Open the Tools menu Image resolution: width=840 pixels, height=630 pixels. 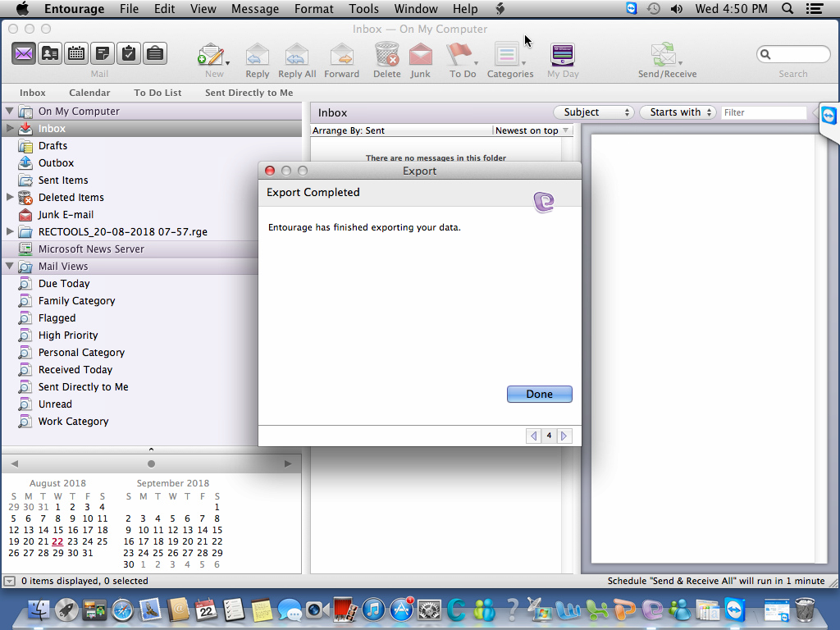coord(363,8)
